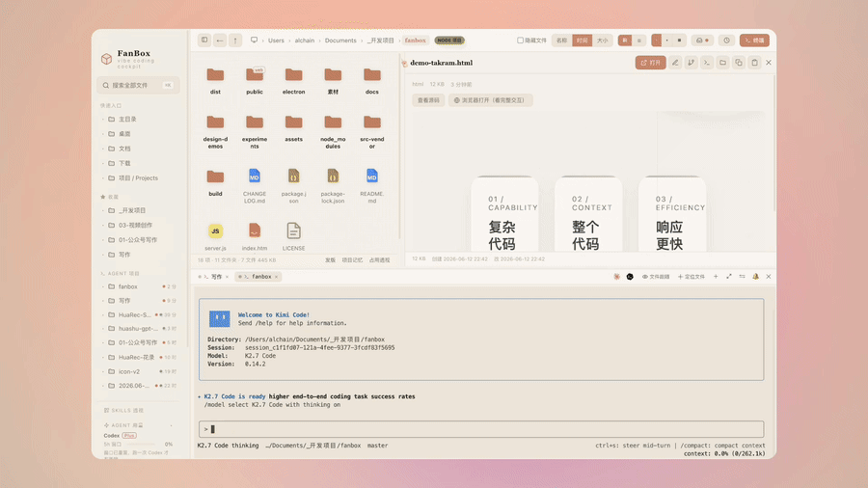Open the node_modules folder
Image resolution: width=868 pixels, height=488 pixels.
[x=333, y=131]
